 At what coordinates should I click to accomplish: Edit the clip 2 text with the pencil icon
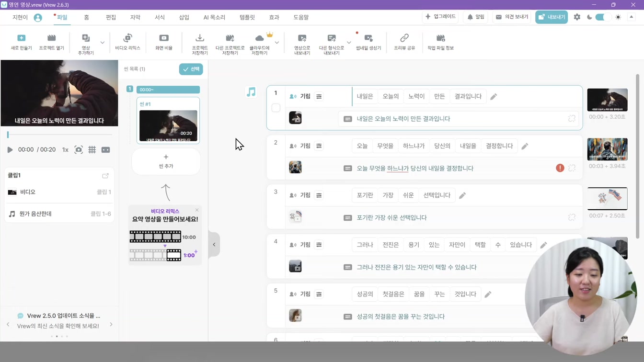pos(525,146)
